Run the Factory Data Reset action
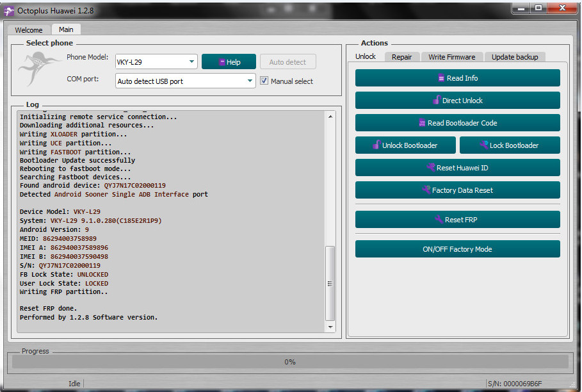Screen dimensions: 582x392 point(457,190)
